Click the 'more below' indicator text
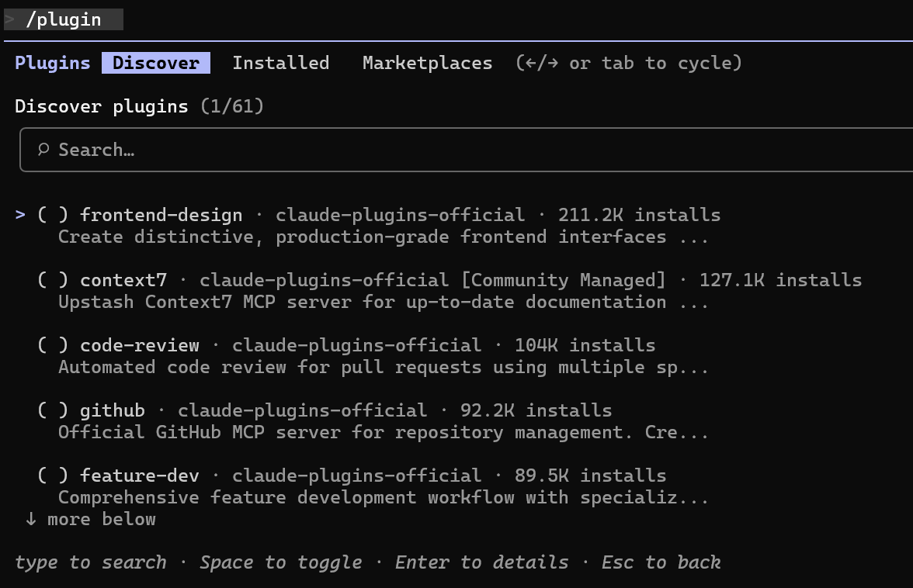Viewport: 913px width, 588px height. pyautogui.click(x=101, y=519)
